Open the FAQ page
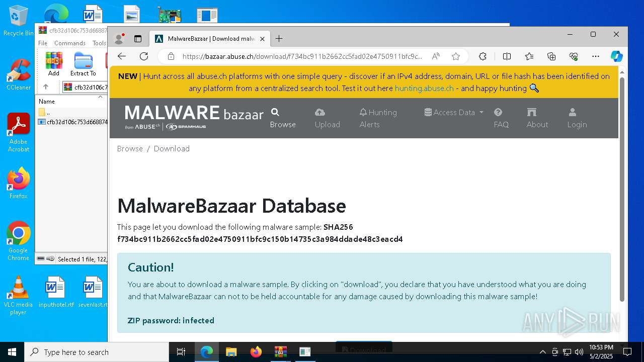Screen dimensions: 644x362 click(501, 118)
